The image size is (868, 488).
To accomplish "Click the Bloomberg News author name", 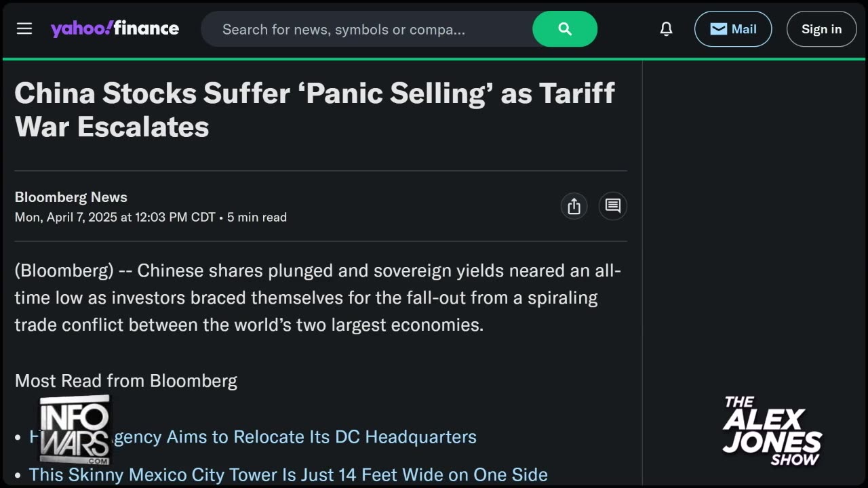I will [71, 197].
